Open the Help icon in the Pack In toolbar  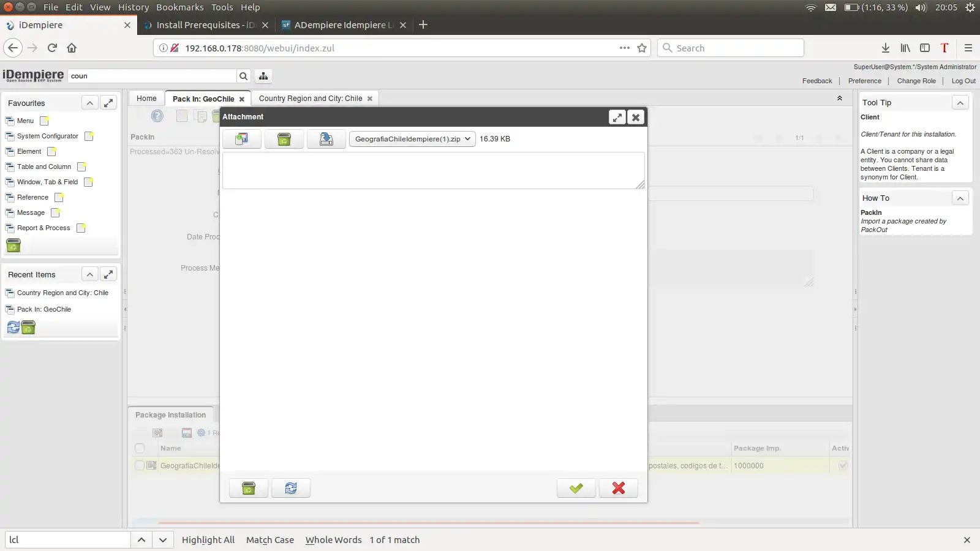click(157, 116)
